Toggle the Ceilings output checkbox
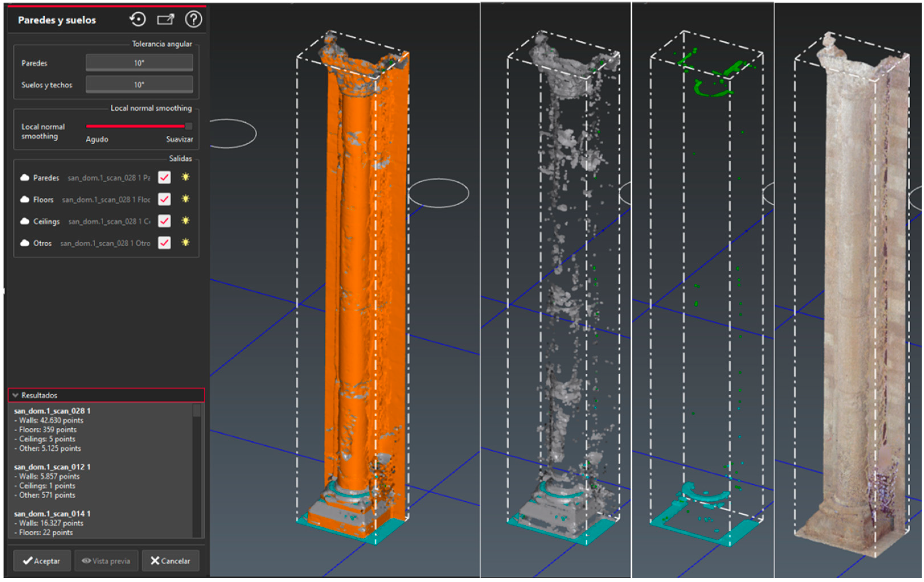The image size is (924, 582). 164,221
